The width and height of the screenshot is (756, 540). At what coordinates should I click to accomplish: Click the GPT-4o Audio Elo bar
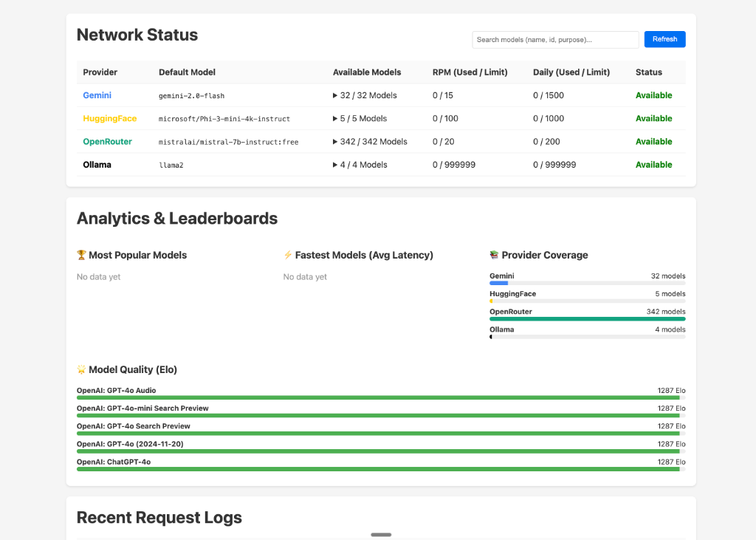pyautogui.click(x=381, y=397)
